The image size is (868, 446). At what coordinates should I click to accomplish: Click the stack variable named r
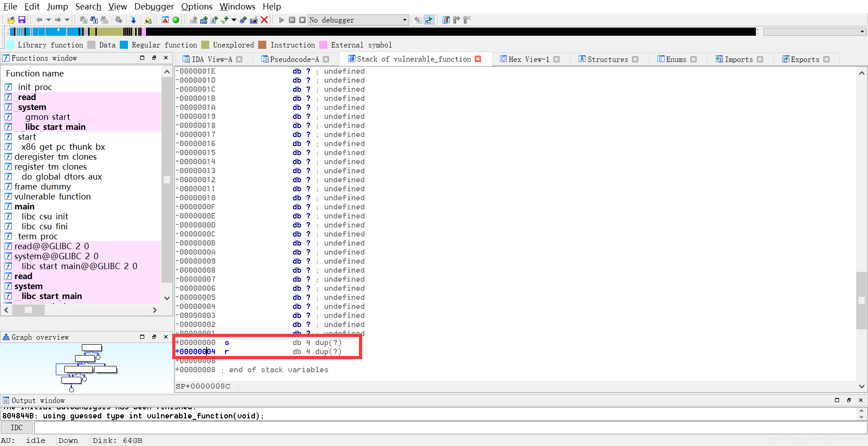pyautogui.click(x=227, y=351)
